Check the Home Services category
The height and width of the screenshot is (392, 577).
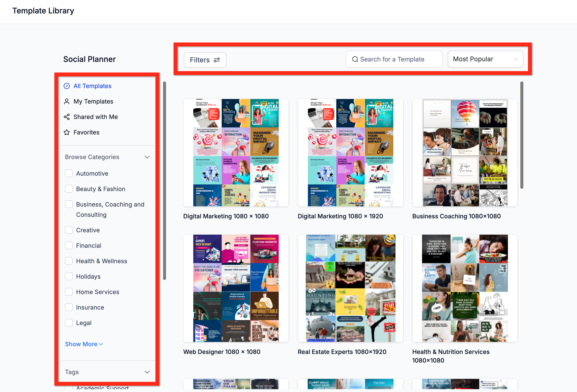(x=69, y=292)
